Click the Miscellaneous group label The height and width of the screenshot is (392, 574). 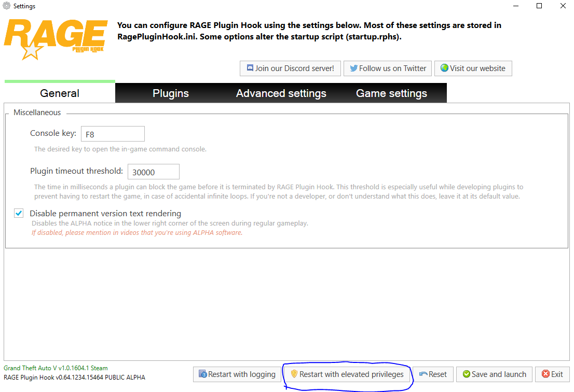(x=37, y=113)
